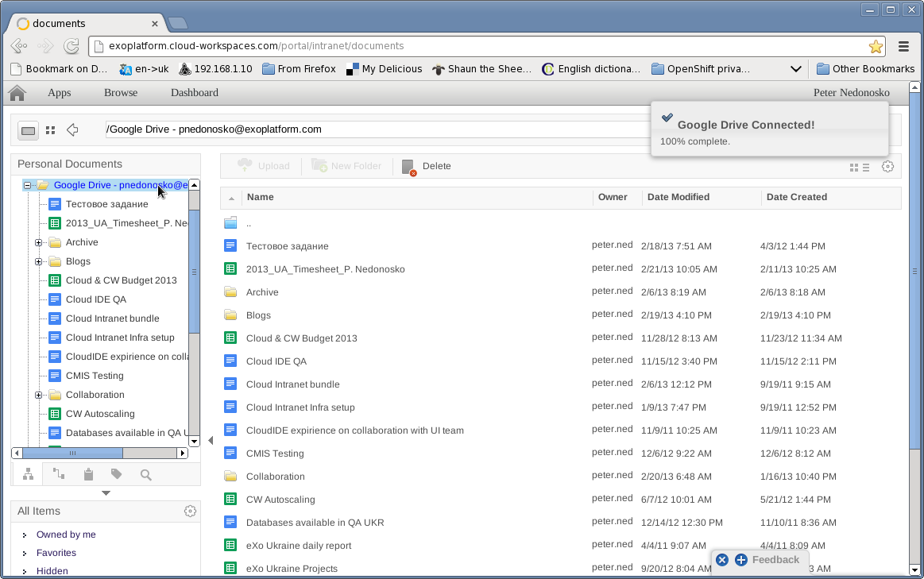This screenshot has height=579, width=924.
Task: Collapse the Google Drive tree node
Action: click(x=27, y=186)
